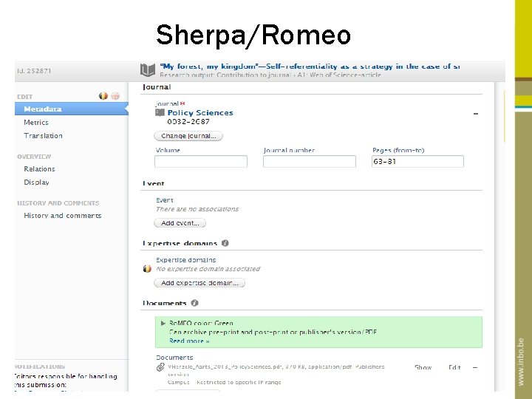This screenshot has width=532, height=399.
Task: Click the paperclip icon next to the PDF document
Action: [x=160, y=367]
